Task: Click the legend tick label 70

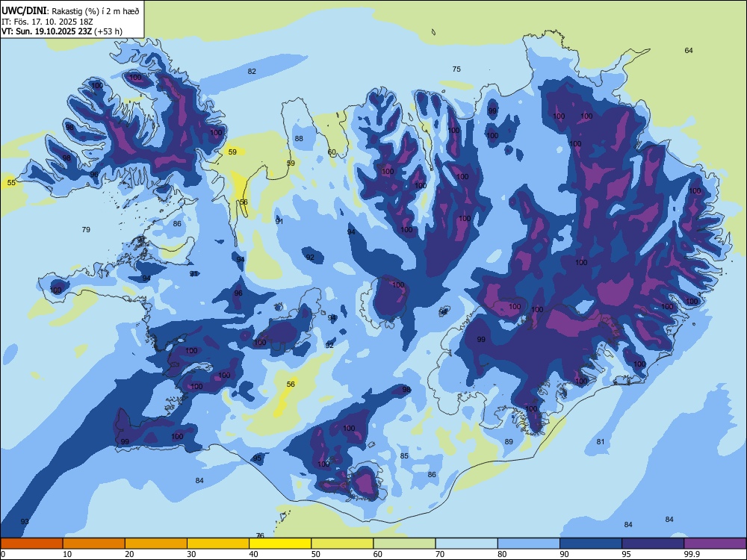Action: tap(440, 554)
